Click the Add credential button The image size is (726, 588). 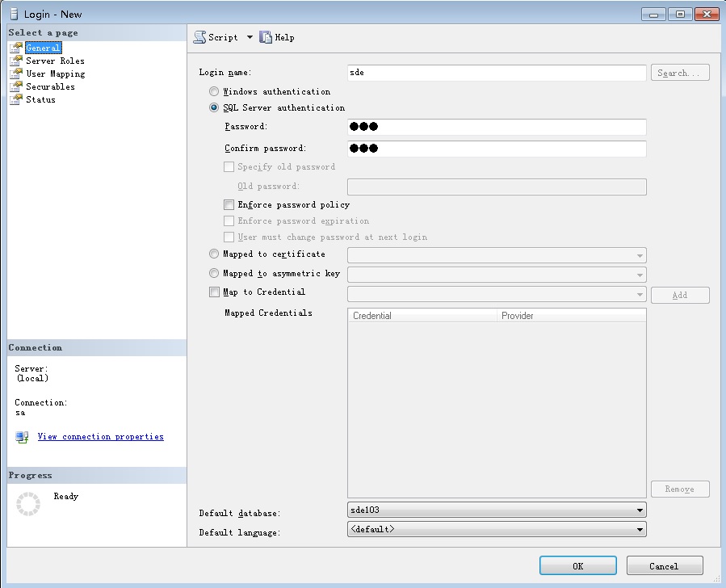click(680, 295)
